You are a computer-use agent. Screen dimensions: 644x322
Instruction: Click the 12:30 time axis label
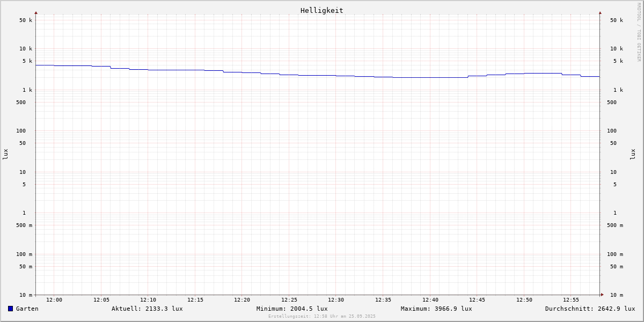336,300
